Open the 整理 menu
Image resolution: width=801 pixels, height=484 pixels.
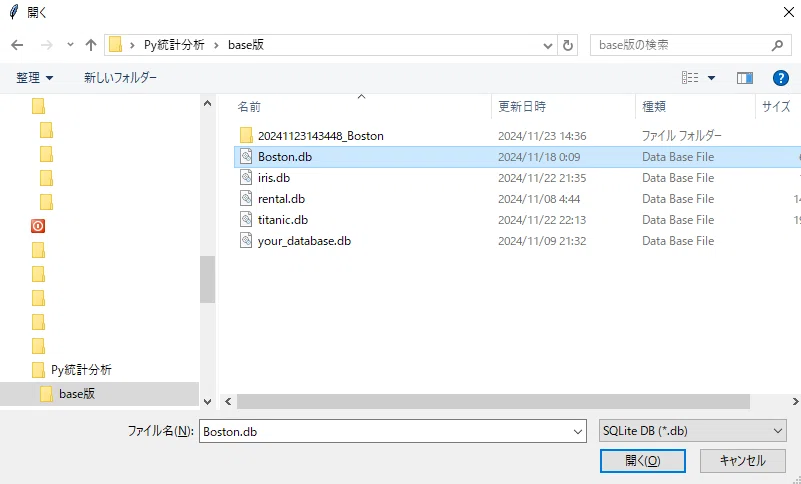point(34,78)
